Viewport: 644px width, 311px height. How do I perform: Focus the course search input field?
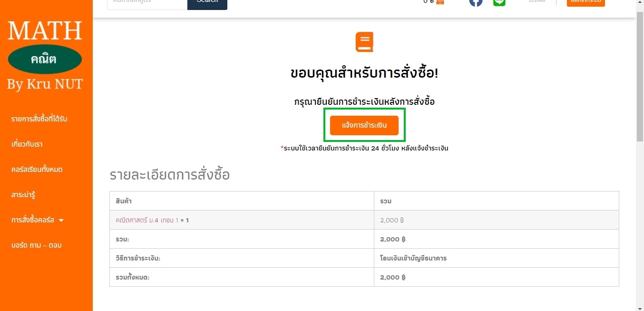pyautogui.click(x=147, y=2)
